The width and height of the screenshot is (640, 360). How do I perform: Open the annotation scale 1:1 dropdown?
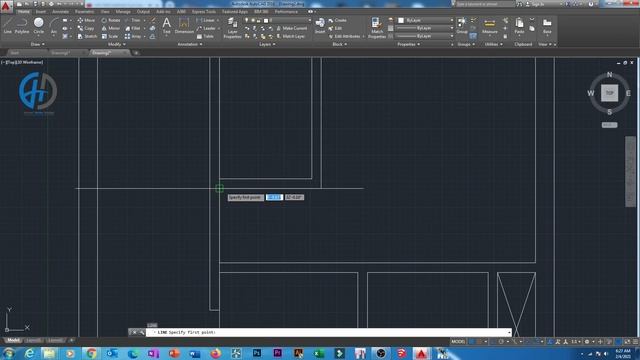[576, 342]
